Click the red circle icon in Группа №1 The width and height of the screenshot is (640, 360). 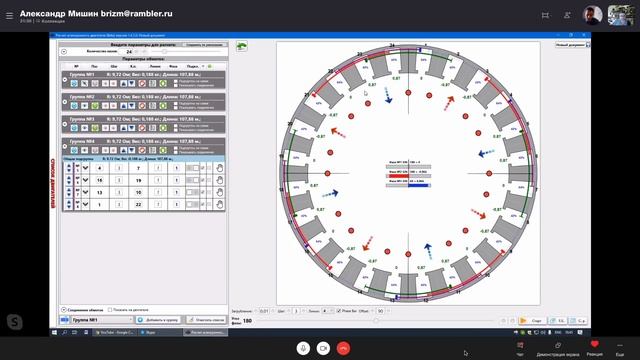(x=142, y=83)
